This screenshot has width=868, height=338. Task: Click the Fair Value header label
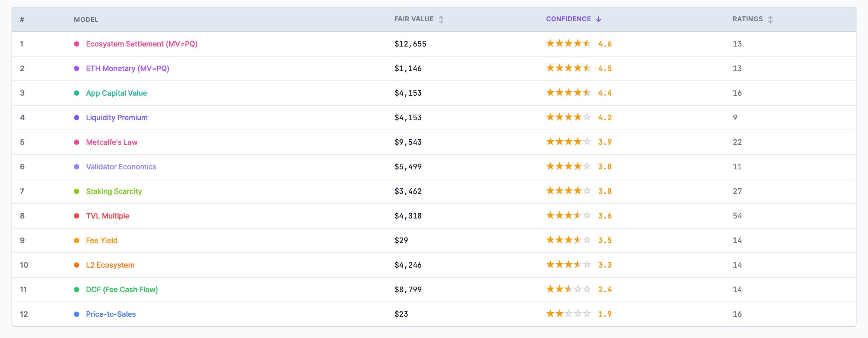coord(414,19)
